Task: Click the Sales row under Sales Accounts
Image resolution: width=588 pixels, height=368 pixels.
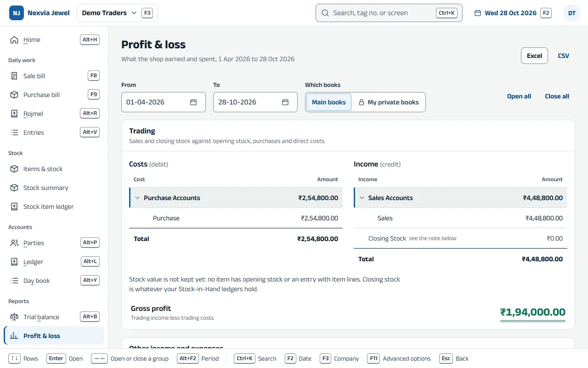Action: pos(460,218)
